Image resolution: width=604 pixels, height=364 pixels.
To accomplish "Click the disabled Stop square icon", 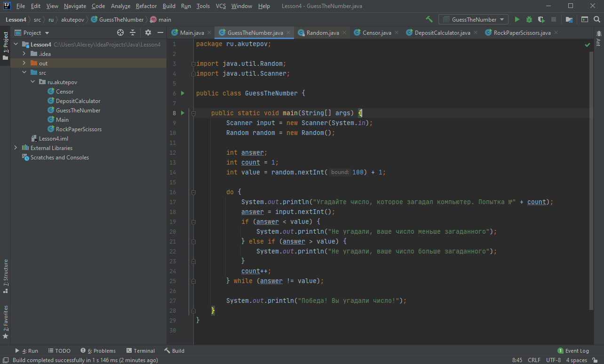I will [x=554, y=19].
